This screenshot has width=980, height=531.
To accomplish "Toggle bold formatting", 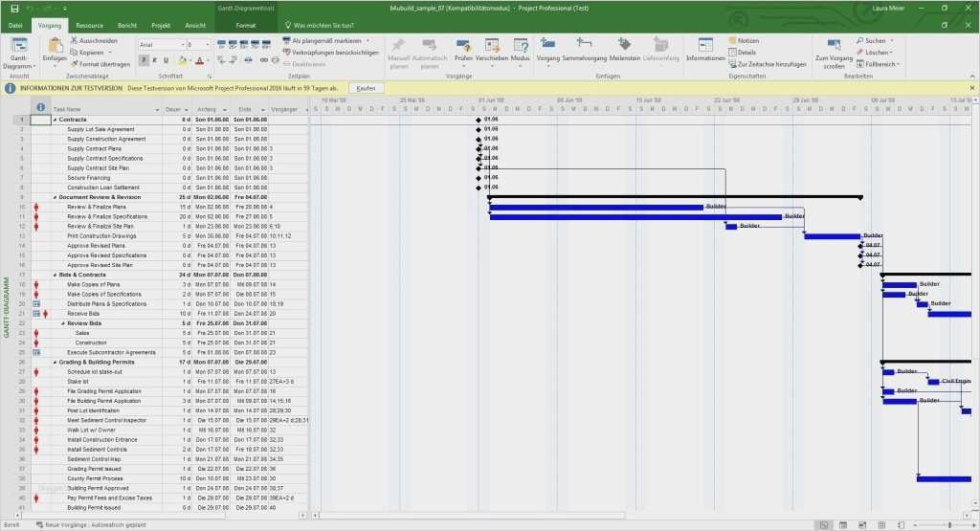I will point(144,60).
